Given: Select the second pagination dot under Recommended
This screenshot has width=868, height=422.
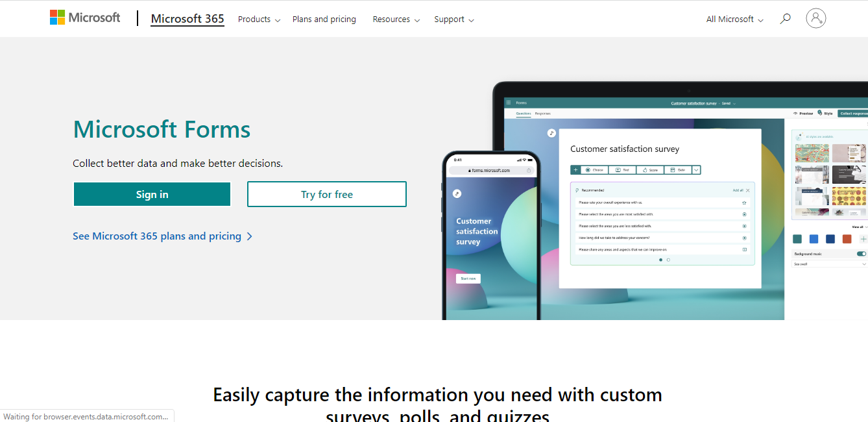Looking at the screenshot, I should click(x=668, y=260).
